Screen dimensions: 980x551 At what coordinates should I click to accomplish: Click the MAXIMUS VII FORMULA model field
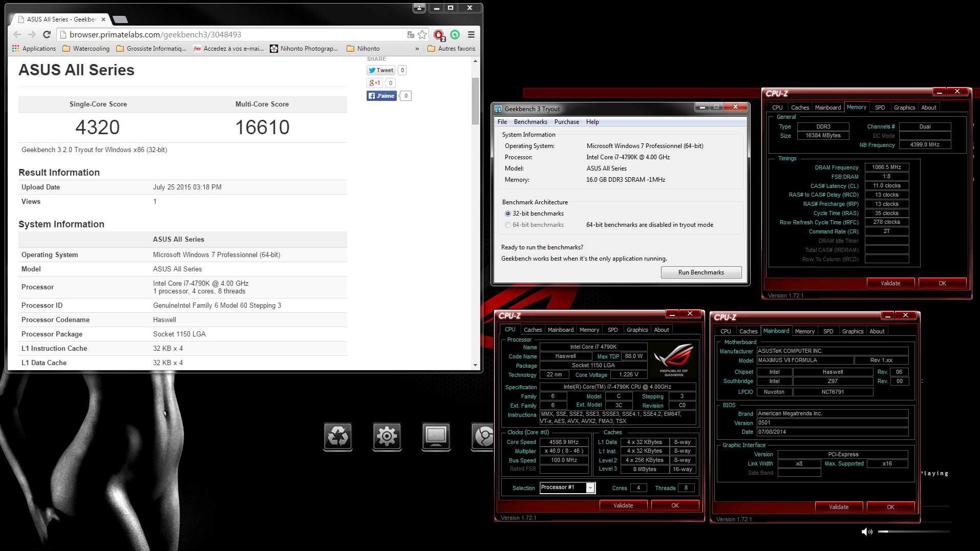point(805,360)
